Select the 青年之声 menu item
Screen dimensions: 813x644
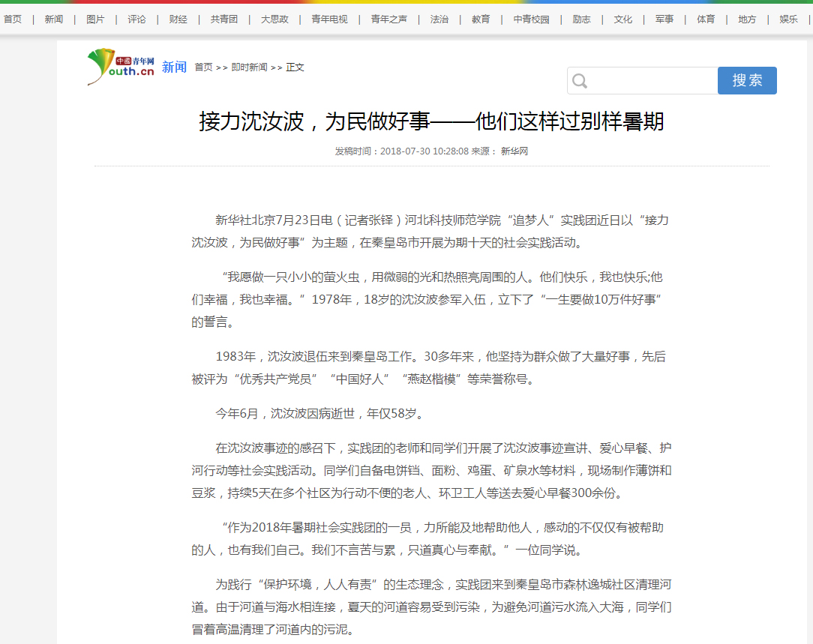388,19
